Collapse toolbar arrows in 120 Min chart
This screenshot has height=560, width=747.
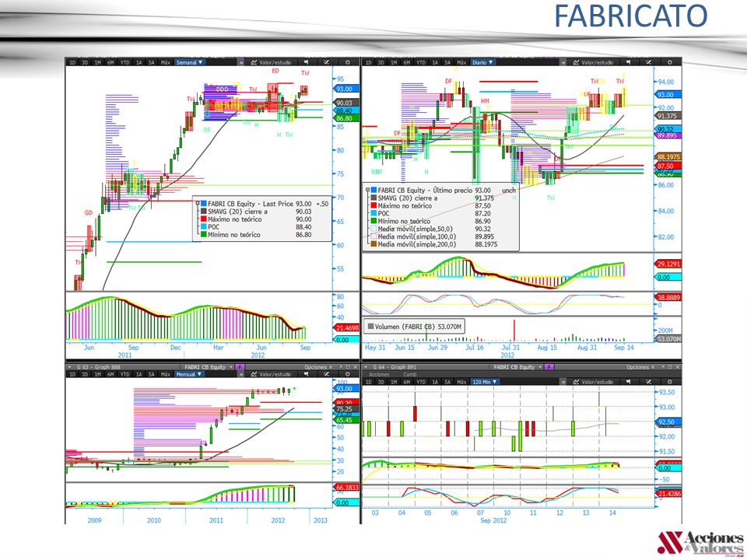point(563,382)
